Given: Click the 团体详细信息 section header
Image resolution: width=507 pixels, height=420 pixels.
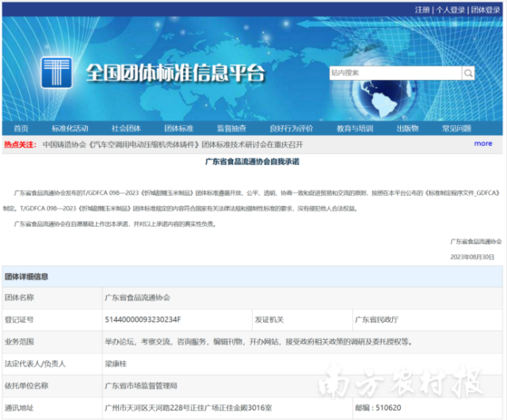Looking at the screenshot, I should pos(26,277).
